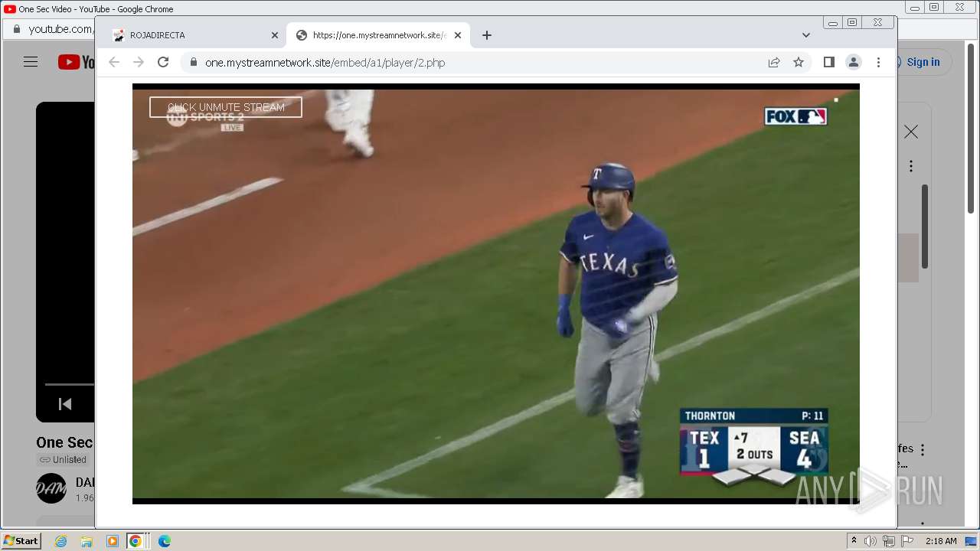Minimize the front Chrome window
Image resolution: width=980 pixels, height=551 pixels.
pyautogui.click(x=833, y=22)
